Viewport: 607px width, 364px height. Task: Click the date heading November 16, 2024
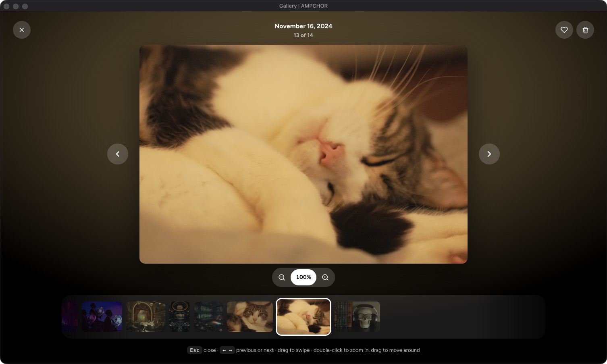point(303,26)
